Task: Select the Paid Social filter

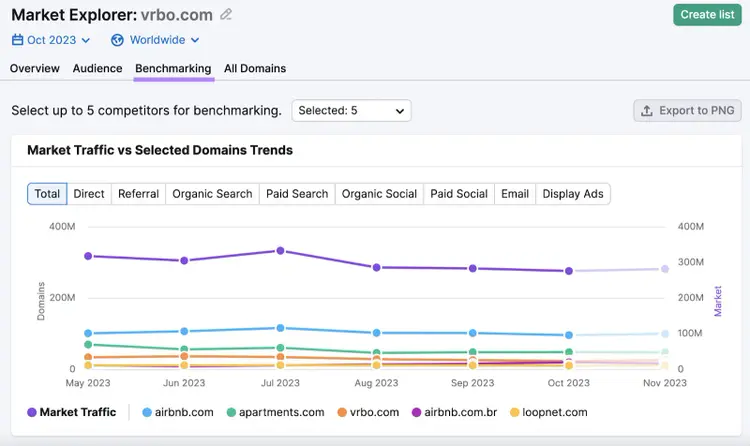Action: point(459,194)
